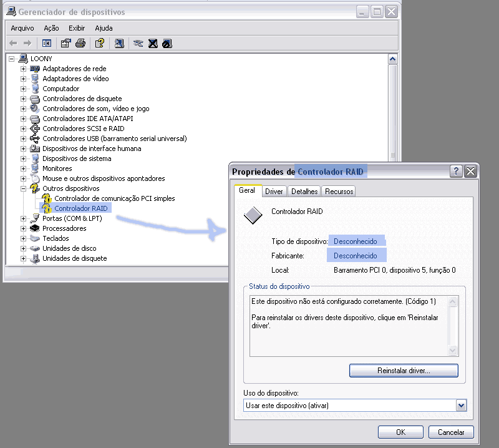The height and width of the screenshot is (448, 499).
Task: Expand Adaptadores de vídeo node
Action: pos(23,79)
